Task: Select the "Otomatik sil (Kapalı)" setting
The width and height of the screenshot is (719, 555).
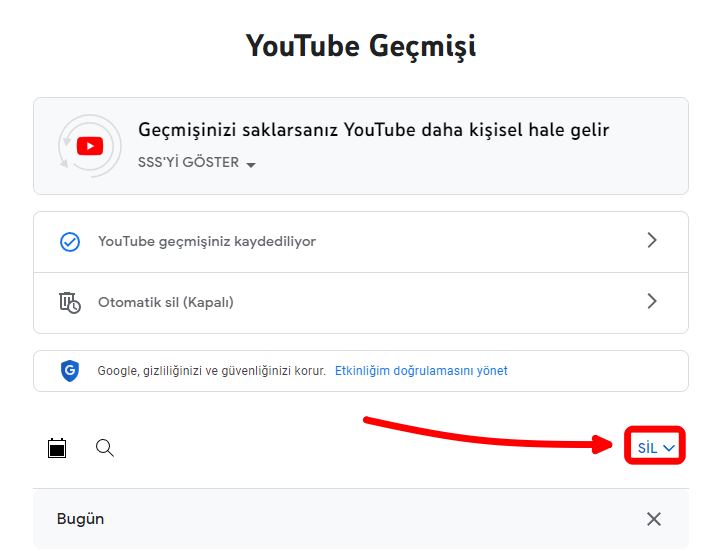Action: coord(165,302)
